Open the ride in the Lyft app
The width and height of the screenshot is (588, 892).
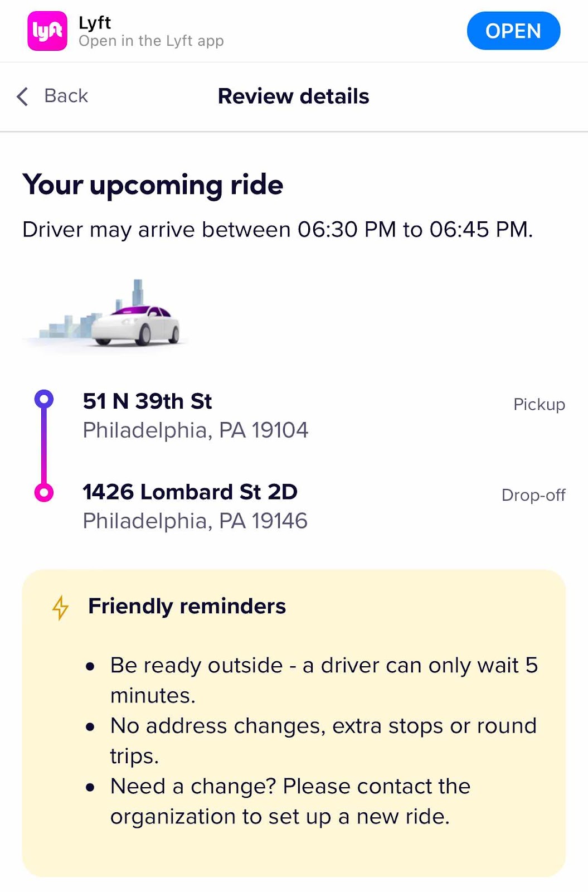coord(513,31)
